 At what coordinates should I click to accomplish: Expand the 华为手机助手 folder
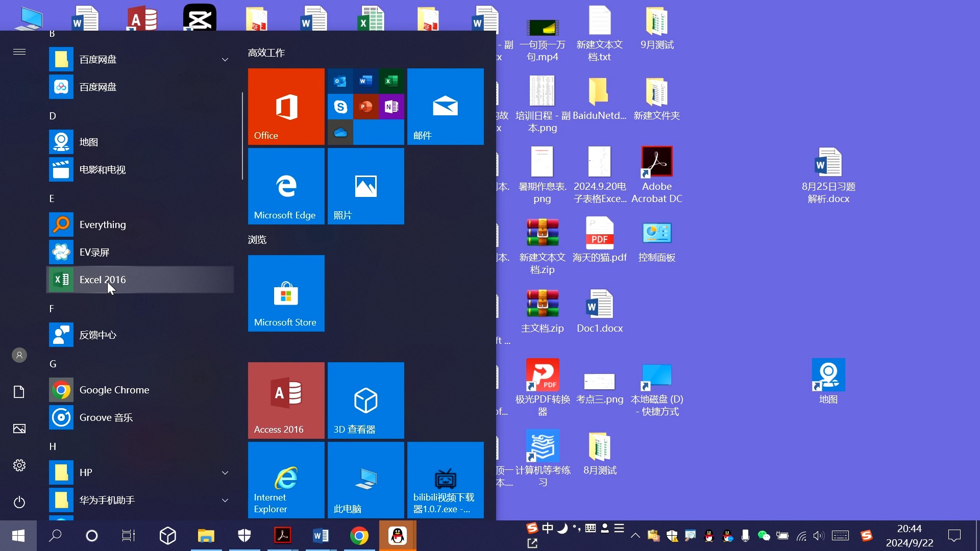point(225,500)
